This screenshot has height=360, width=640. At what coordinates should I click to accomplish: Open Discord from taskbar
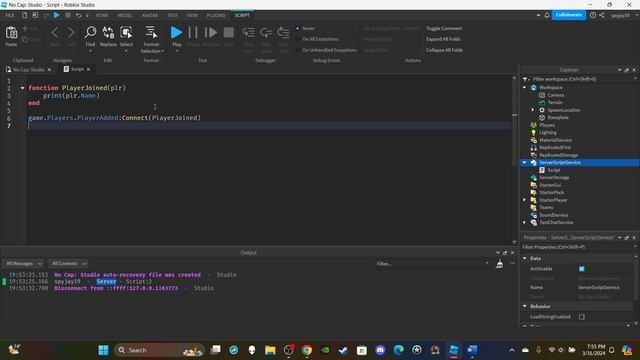380,350
